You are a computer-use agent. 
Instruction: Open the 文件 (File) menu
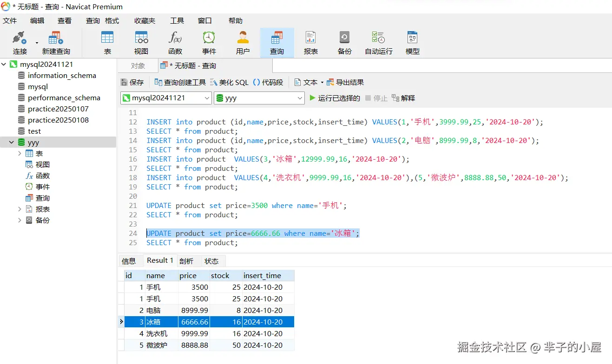coord(10,21)
